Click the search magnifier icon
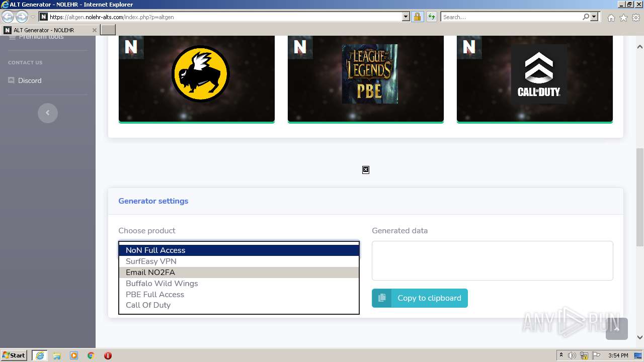The height and width of the screenshot is (362, 644). click(x=586, y=17)
